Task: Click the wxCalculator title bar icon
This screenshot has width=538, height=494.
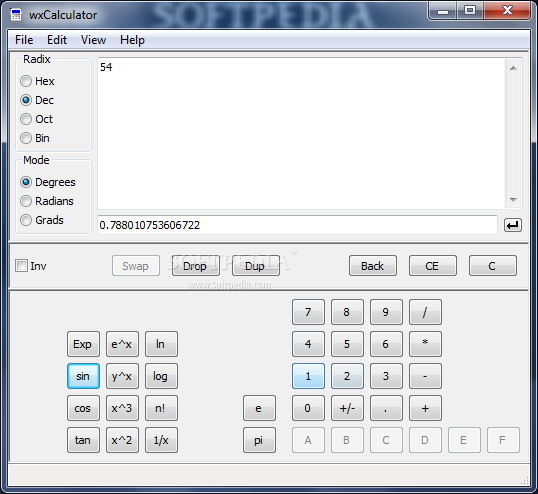Action: (16, 15)
